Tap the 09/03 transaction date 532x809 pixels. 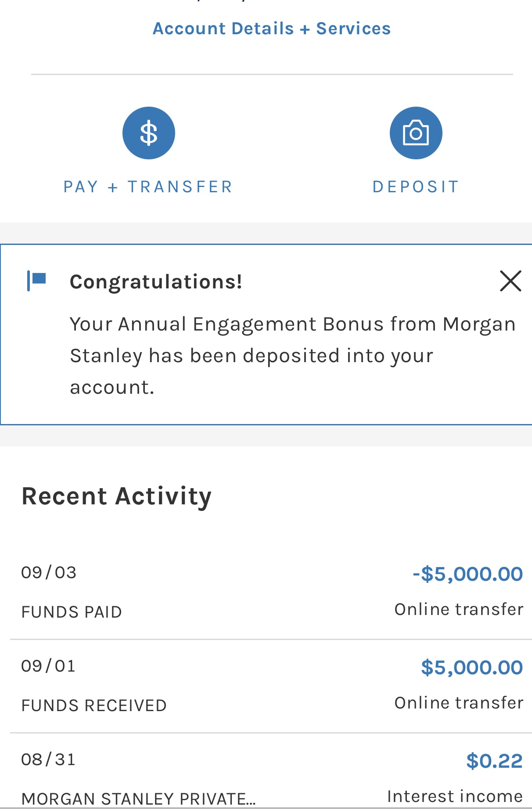[49, 573]
